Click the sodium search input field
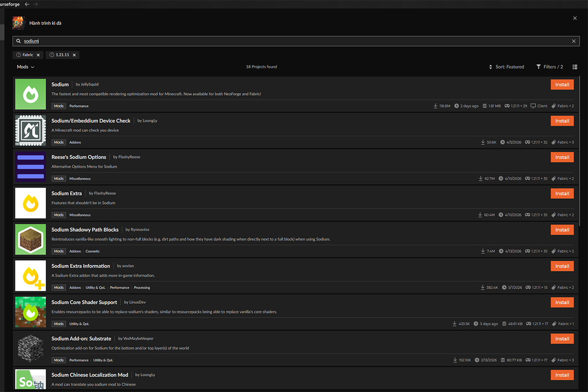This screenshot has height=392, width=588. pyautogui.click(x=296, y=41)
